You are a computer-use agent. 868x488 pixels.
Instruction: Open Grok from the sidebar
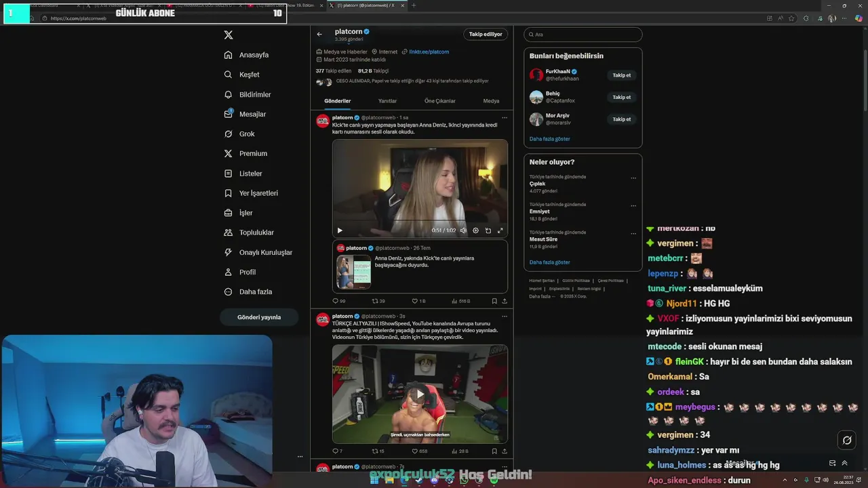point(239,134)
